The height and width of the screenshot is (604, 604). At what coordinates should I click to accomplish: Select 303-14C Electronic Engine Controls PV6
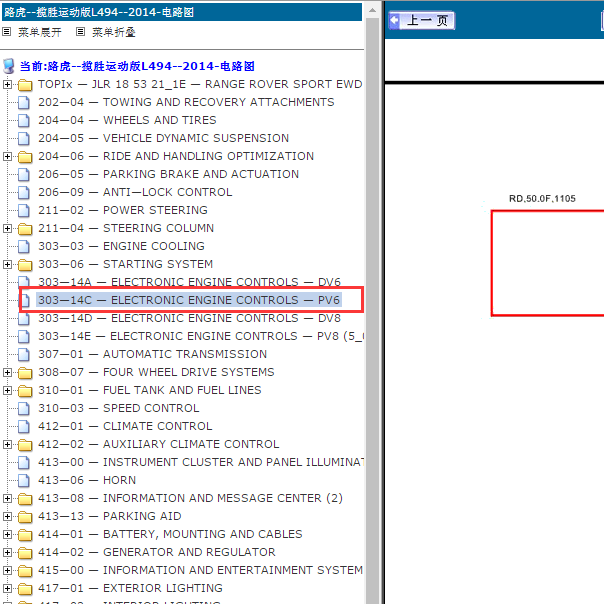click(189, 300)
